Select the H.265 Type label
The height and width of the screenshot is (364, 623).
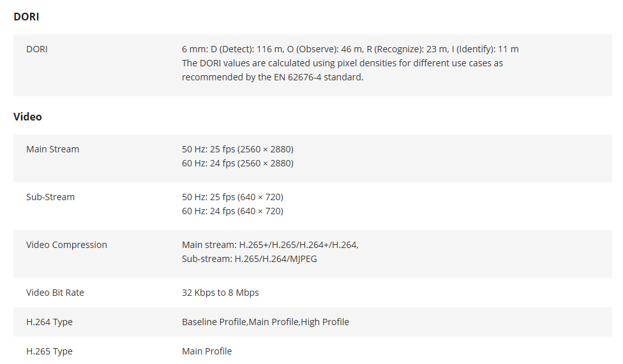click(49, 351)
